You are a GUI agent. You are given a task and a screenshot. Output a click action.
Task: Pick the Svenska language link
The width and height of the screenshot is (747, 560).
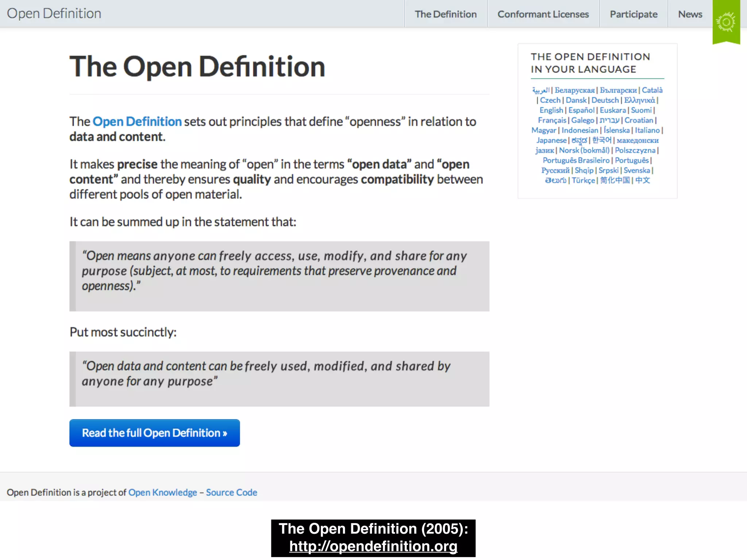[x=637, y=170]
